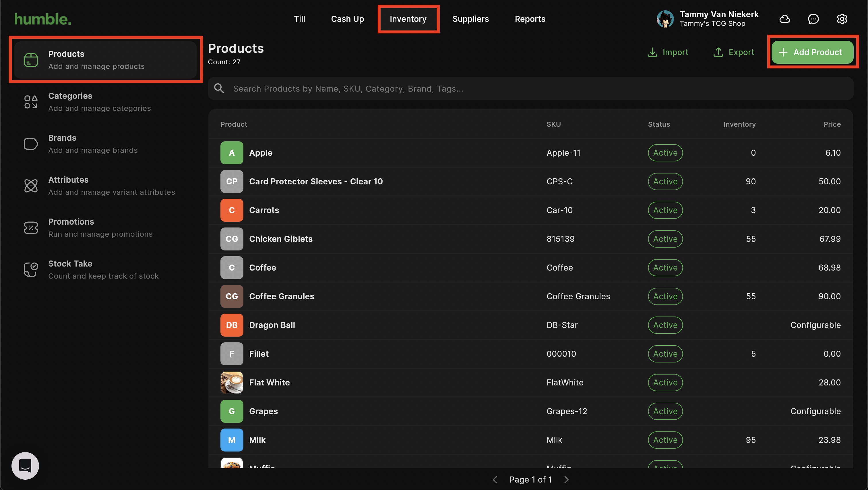
Task: Open the cloud sync icon
Action: (x=784, y=19)
